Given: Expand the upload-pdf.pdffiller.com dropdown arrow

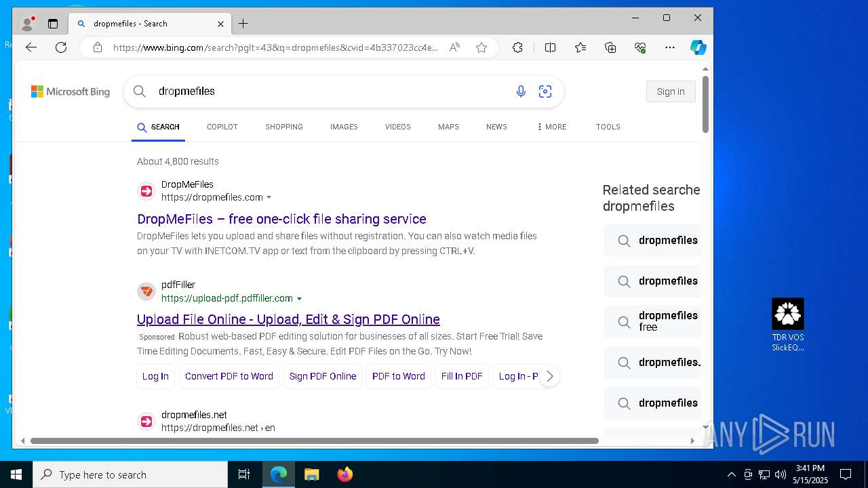Looking at the screenshot, I should (299, 299).
